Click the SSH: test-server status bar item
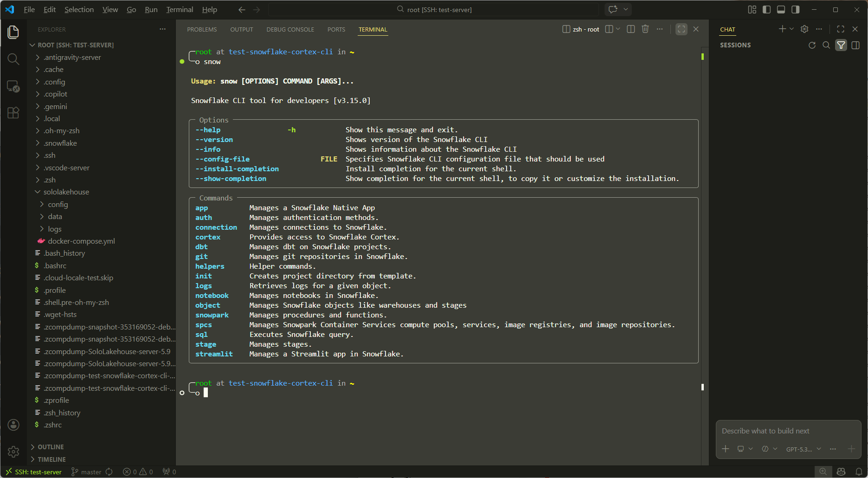 coord(37,472)
